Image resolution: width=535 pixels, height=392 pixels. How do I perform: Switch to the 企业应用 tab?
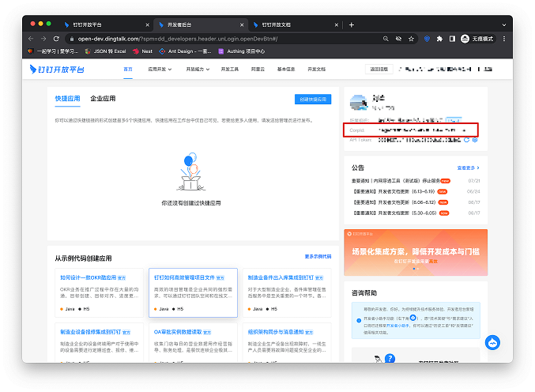[103, 99]
